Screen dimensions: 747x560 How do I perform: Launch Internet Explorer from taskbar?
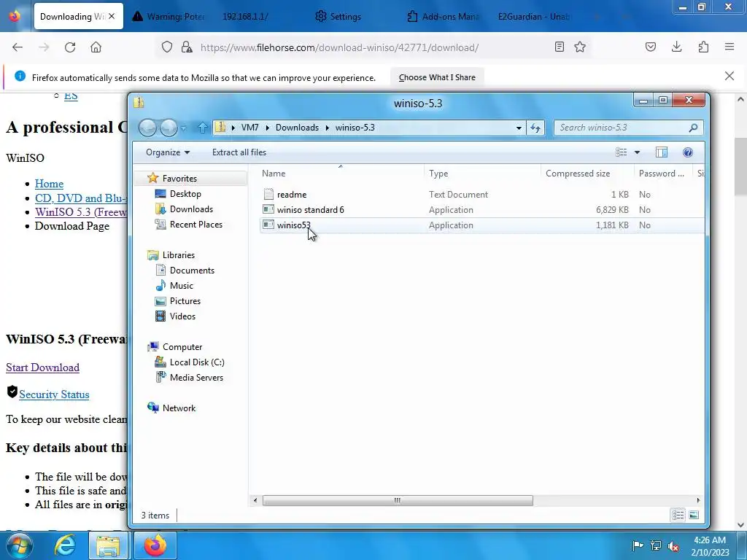[x=64, y=545]
